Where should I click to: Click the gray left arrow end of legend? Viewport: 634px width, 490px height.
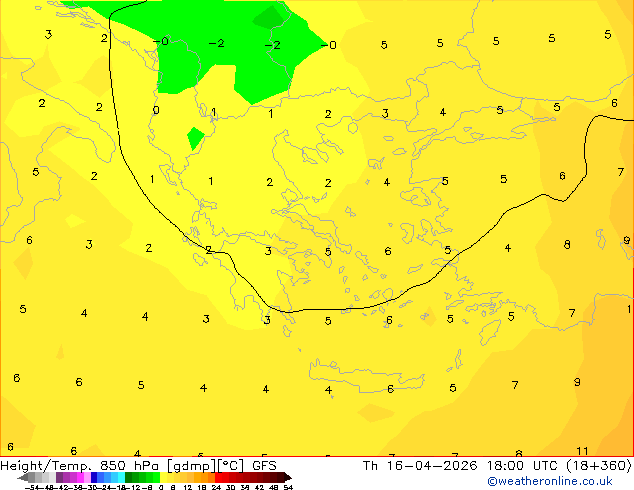pos(23,477)
